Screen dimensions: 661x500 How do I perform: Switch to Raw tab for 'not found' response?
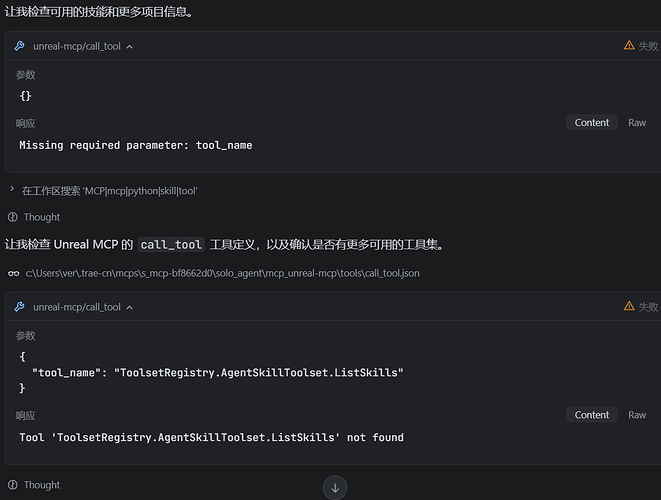point(637,415)
